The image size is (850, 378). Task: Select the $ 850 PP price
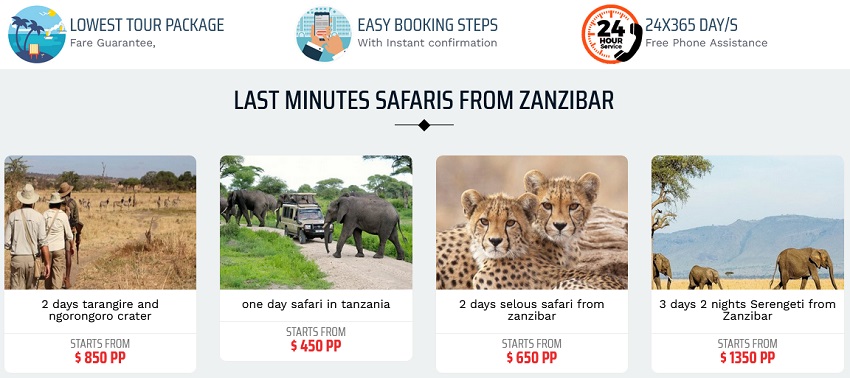[x=100, y=358]
